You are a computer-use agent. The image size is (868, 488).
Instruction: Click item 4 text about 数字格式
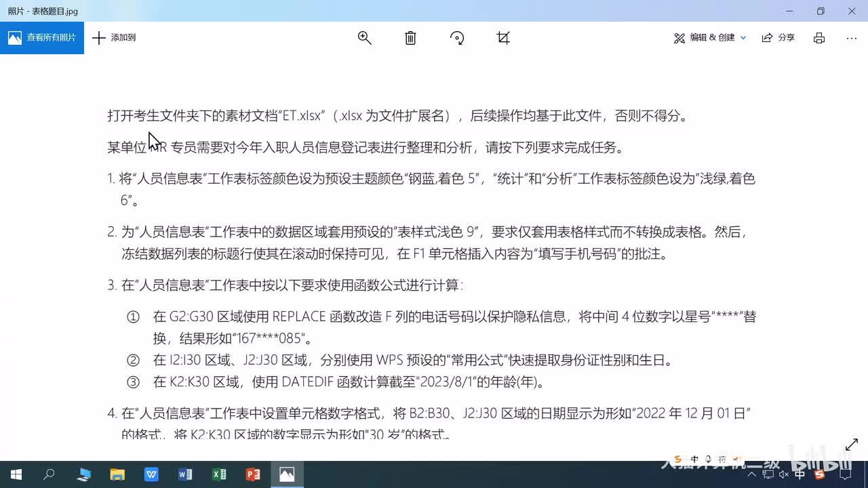click(431, 423)
